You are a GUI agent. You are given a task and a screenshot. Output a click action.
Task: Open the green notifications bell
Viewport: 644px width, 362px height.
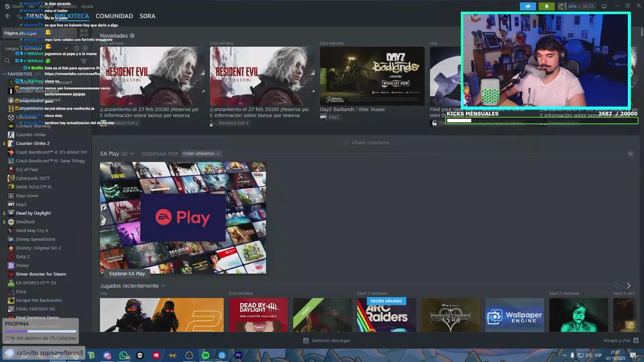point(546,7)
